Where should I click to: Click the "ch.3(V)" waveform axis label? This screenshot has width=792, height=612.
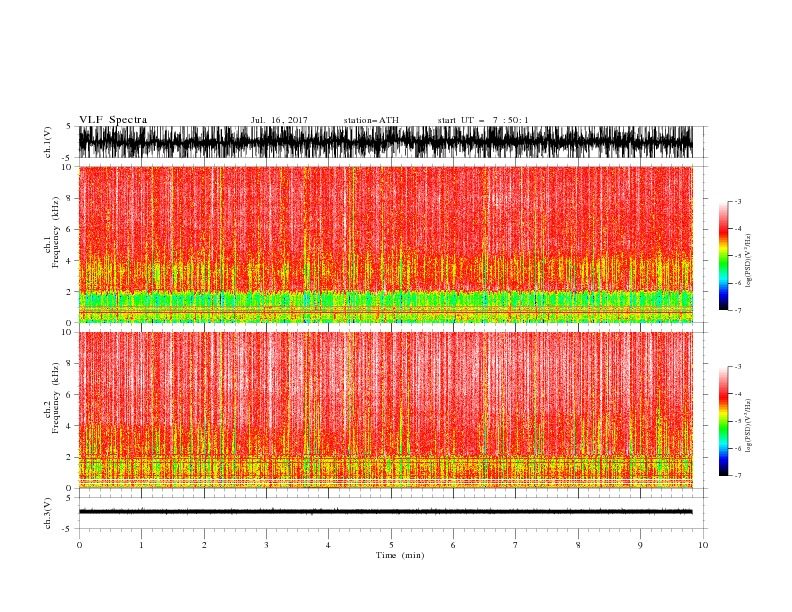(48, 513)
